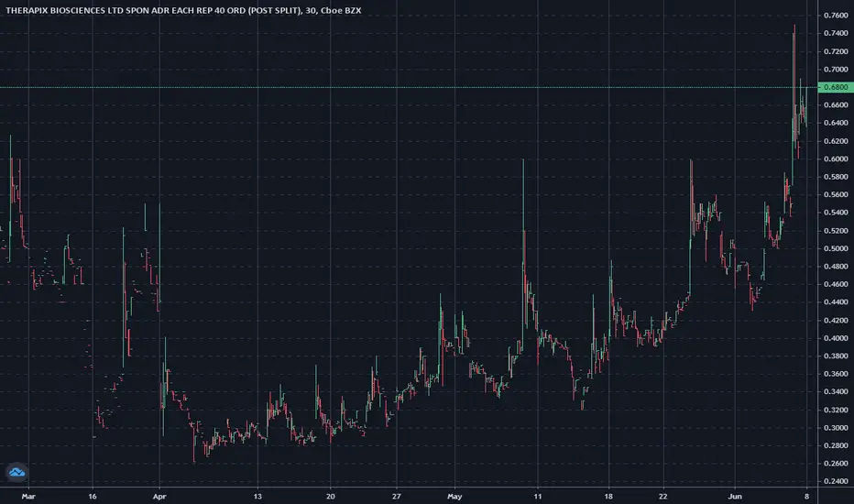
Task: Click the '11' date label on time axis
Action: (538, 497)
